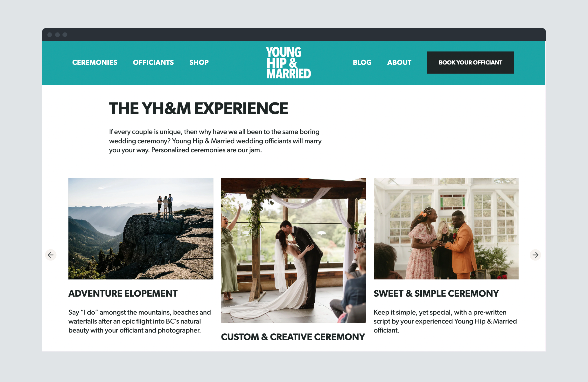
Task: Open the About page link
Action: (399, 62)
